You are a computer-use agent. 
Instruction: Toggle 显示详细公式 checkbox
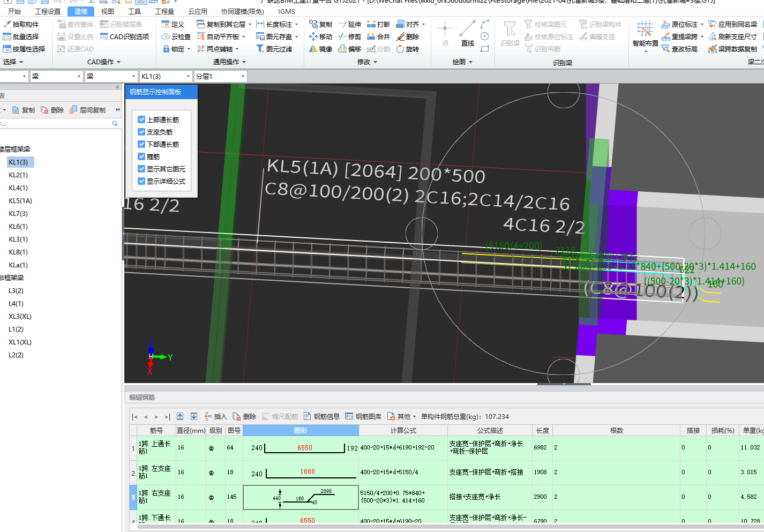141,181
